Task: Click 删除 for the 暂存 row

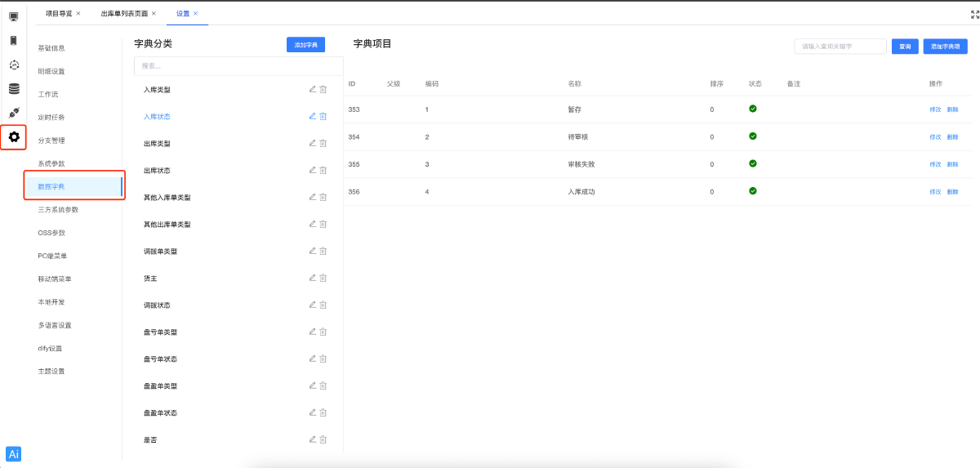Action: coord(953,109)
